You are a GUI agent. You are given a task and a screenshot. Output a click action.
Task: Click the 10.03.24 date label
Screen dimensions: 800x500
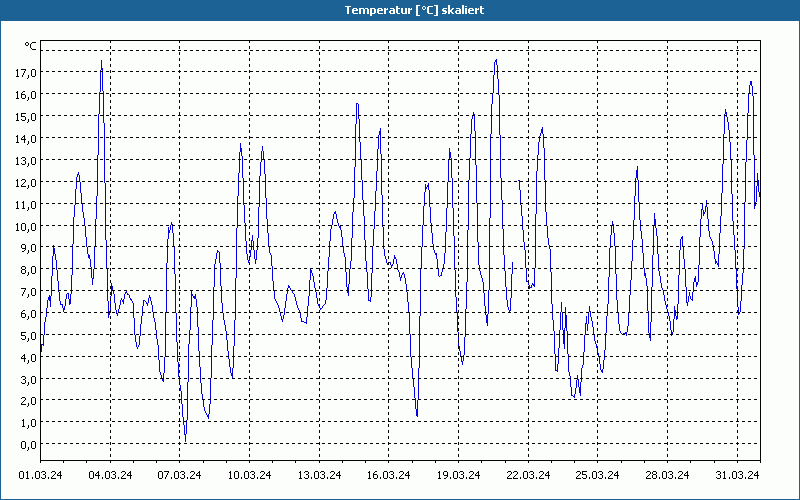[249, 475]
